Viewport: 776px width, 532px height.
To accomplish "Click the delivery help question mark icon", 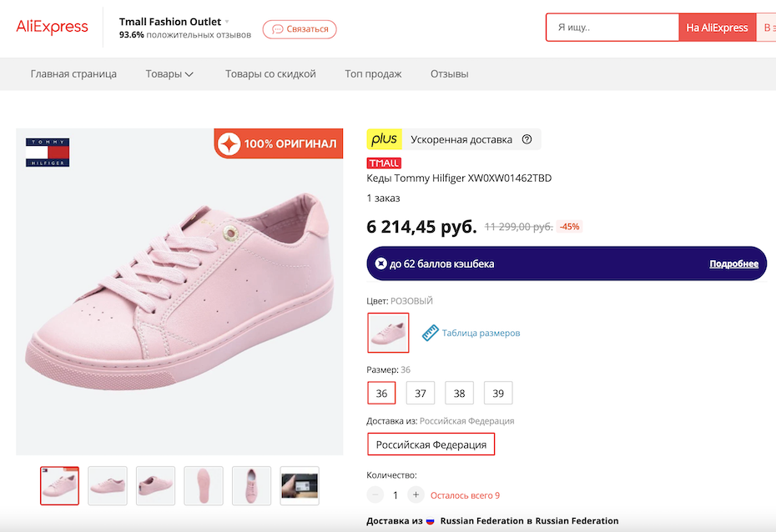I will [x=527, y=140].
